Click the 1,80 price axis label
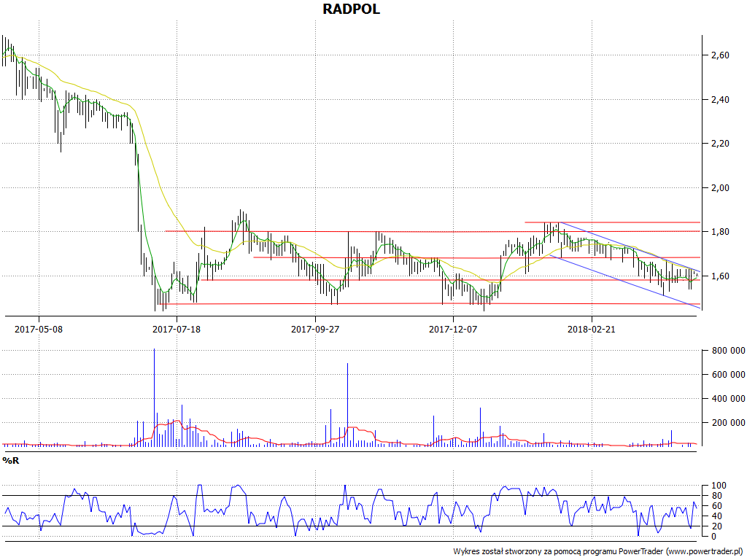The image size is (747, 560). tap(720, 232)
